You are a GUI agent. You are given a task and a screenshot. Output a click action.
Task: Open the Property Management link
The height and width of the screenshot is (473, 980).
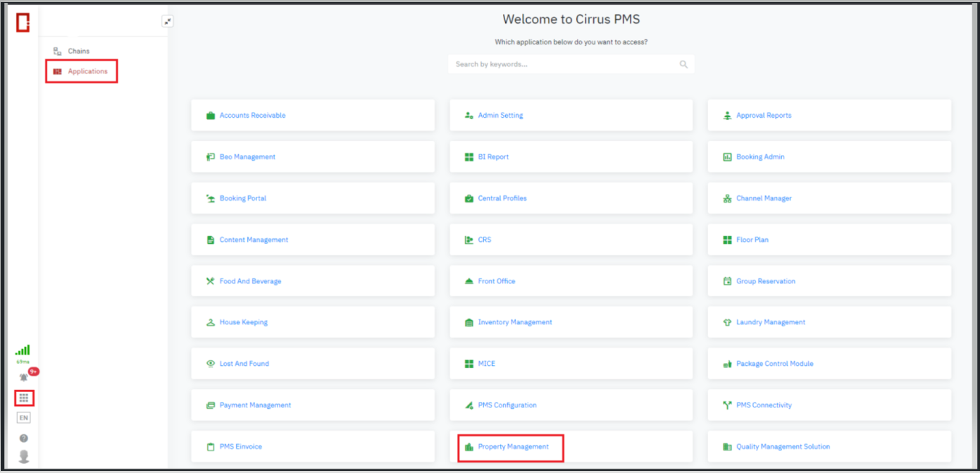pos(513,447)
